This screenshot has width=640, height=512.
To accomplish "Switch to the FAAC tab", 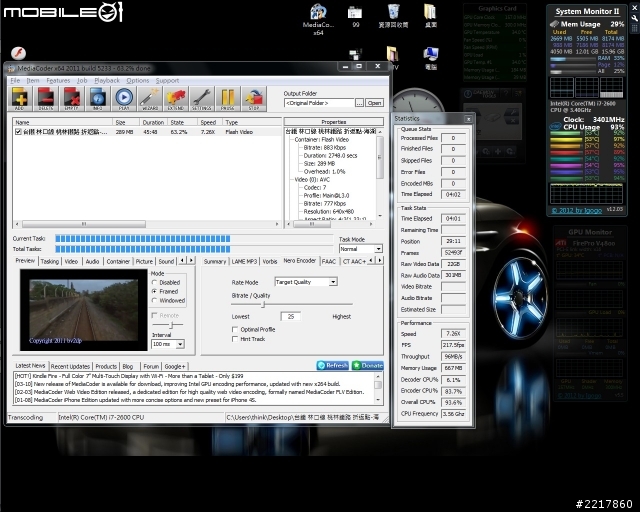I will pyautogui.click(x=329, y=261).
